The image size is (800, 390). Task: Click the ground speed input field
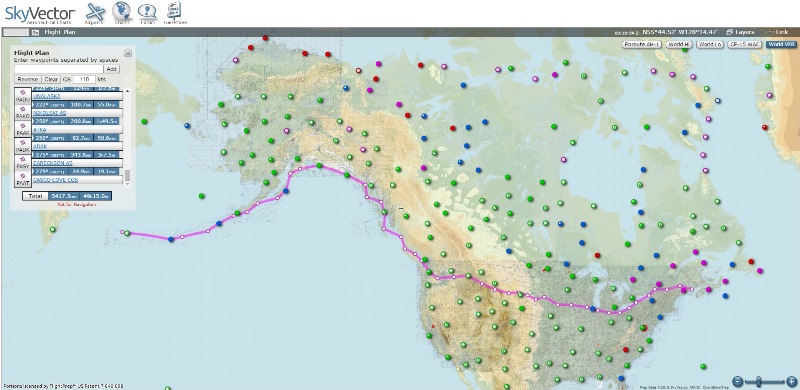coord(84,79)
